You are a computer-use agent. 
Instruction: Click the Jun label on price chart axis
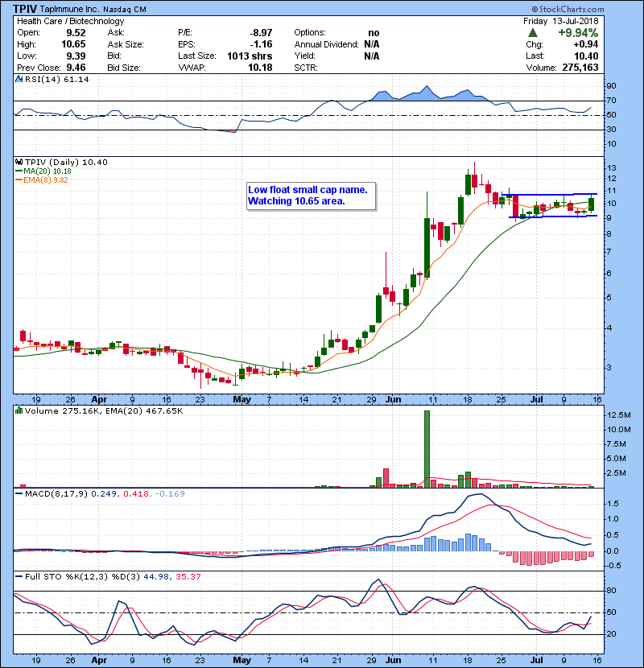tap(393, 400)
